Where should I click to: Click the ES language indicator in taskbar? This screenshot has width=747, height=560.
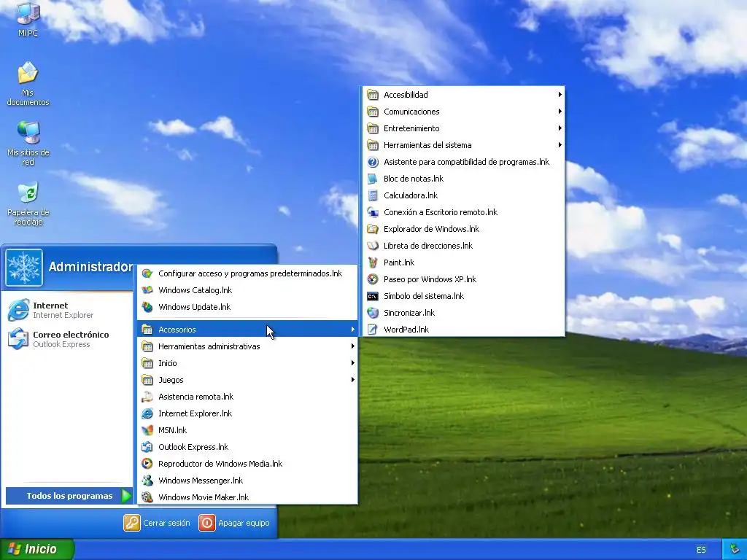pos(701,550)
